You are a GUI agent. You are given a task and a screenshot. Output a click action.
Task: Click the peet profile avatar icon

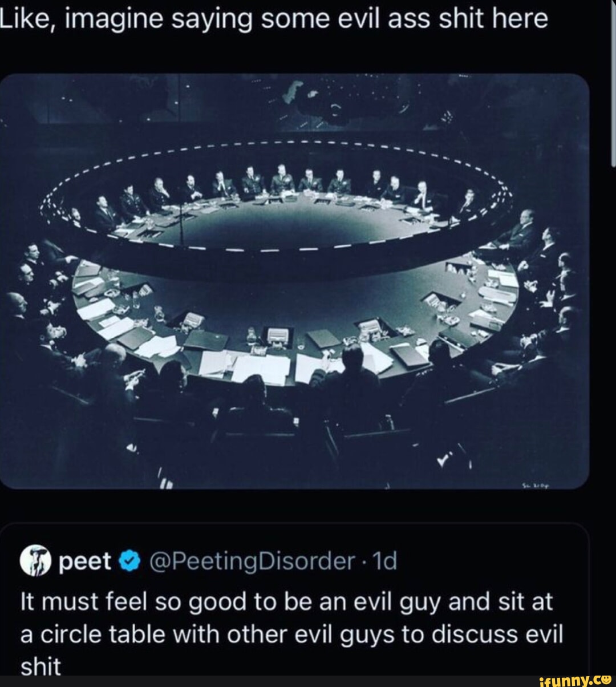[x=35, y=561]
